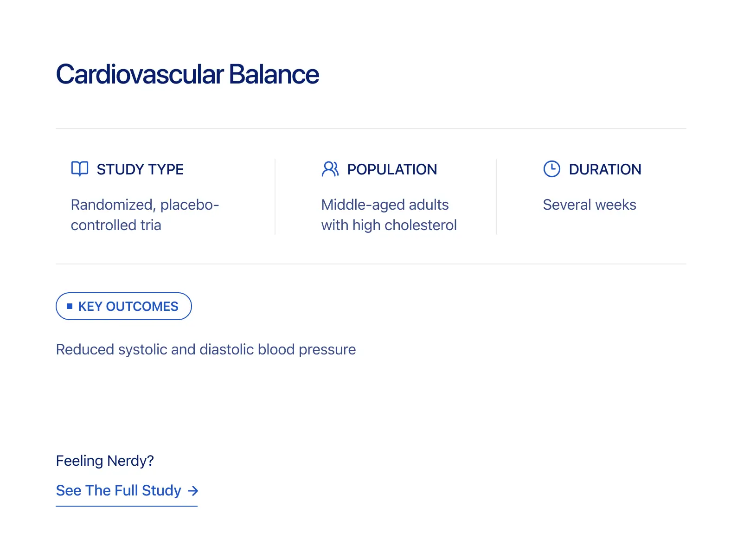Click Middle-aged adults with high cholesterol text
The image size is (756, 553).
(x=389, y=215)
